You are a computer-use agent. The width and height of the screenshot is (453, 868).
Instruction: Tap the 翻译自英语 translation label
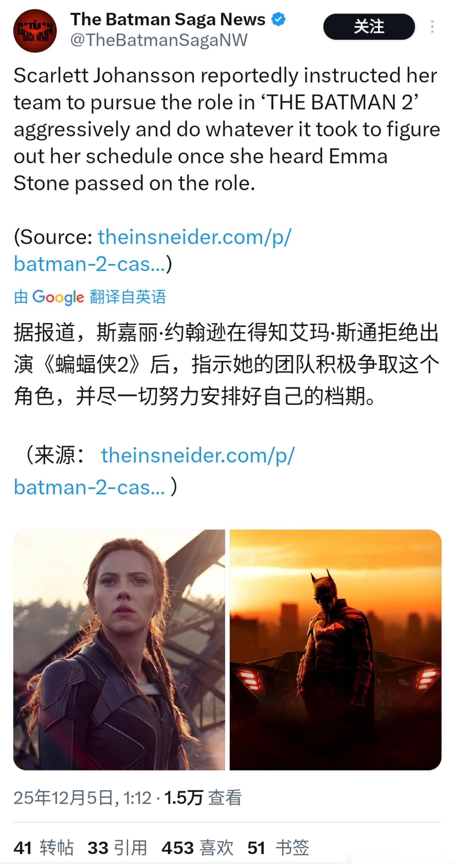click(128, 297)
